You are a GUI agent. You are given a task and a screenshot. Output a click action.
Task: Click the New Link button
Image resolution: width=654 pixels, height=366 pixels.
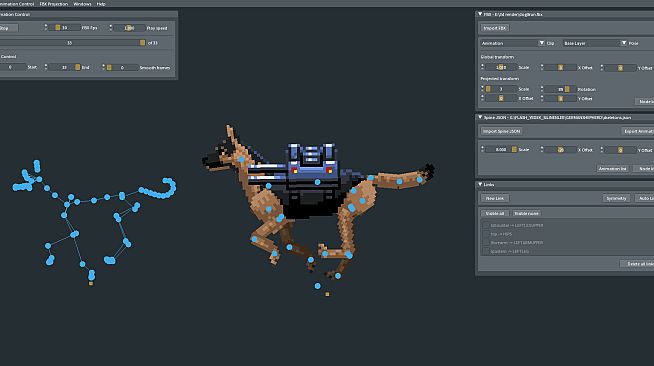(495, 198)
